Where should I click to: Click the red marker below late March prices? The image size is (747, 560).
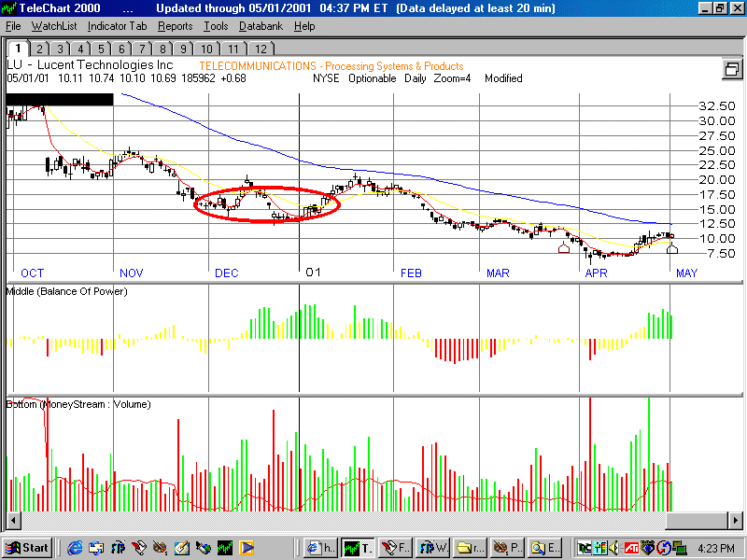pyautogui.click(x=564, y=247)
